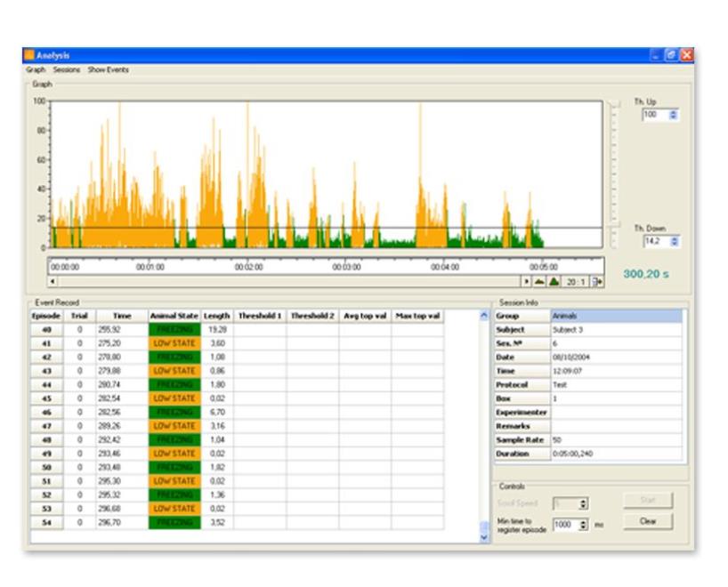Adjust the Th. Down spinner value
Viewport: 728px width, 587px height.
674,241
